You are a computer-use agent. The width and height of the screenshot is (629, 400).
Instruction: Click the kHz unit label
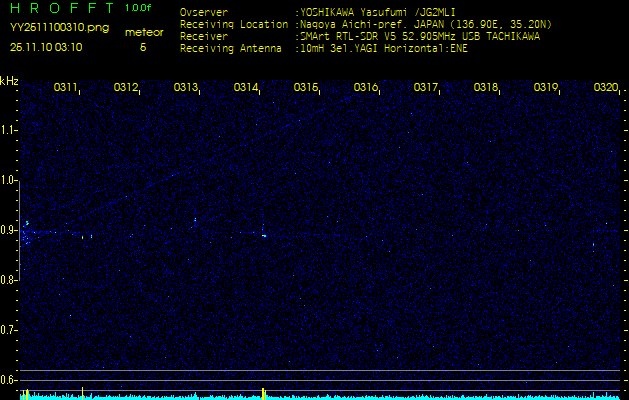[9, 81]
